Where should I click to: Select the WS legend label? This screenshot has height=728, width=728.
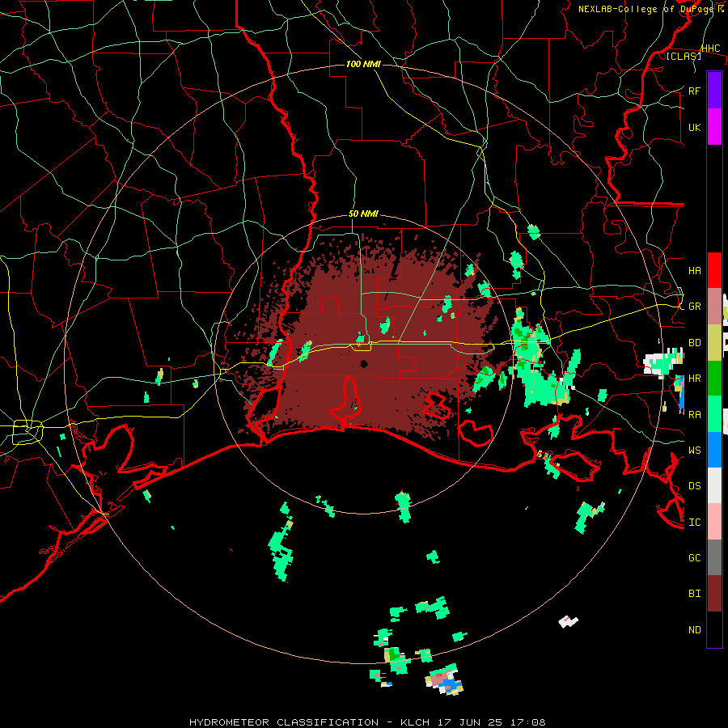tap(694, 451)
